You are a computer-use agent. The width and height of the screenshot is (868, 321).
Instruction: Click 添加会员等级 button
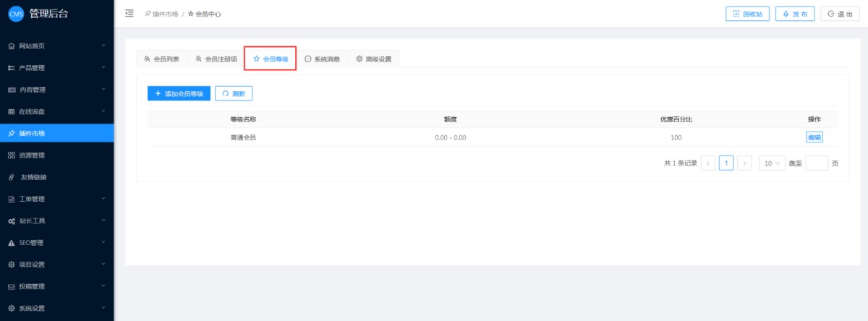tap(179, 93)
